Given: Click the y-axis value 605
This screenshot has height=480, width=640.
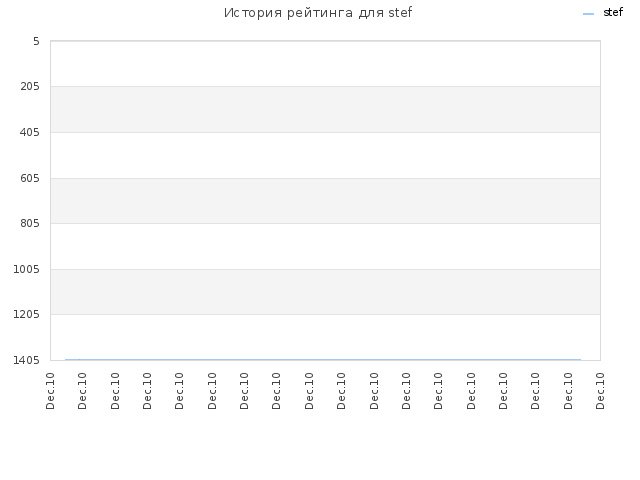Looking at the screenshot, I should pyautogui.click(x=30, y=178).
